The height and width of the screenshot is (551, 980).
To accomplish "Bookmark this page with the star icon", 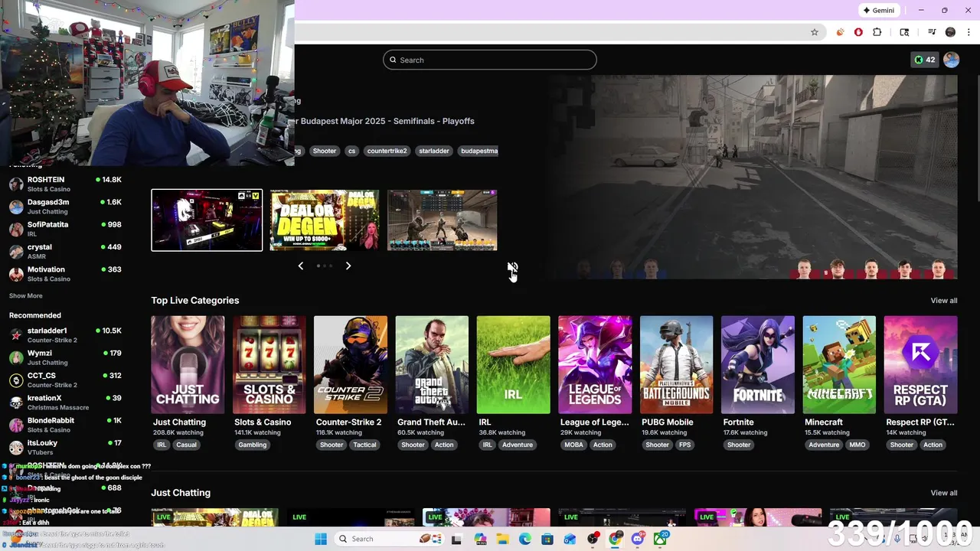I will pyautogui.click(x=815, y=32).
